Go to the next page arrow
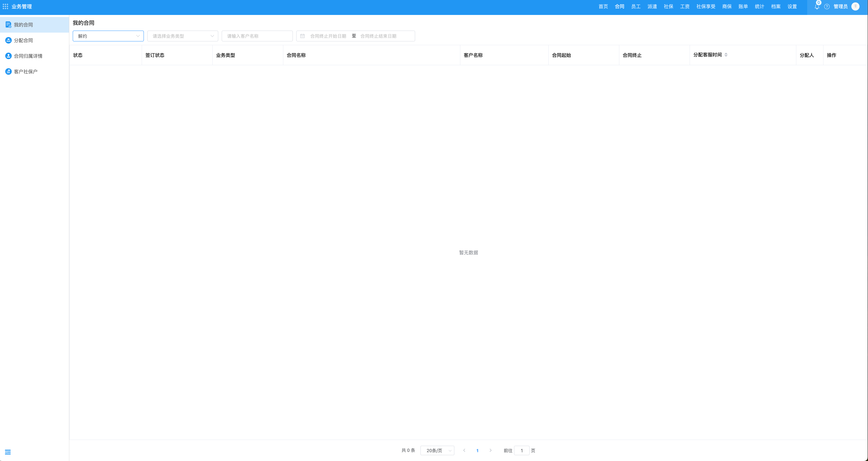Screen dimensions: 868x461 490,450
